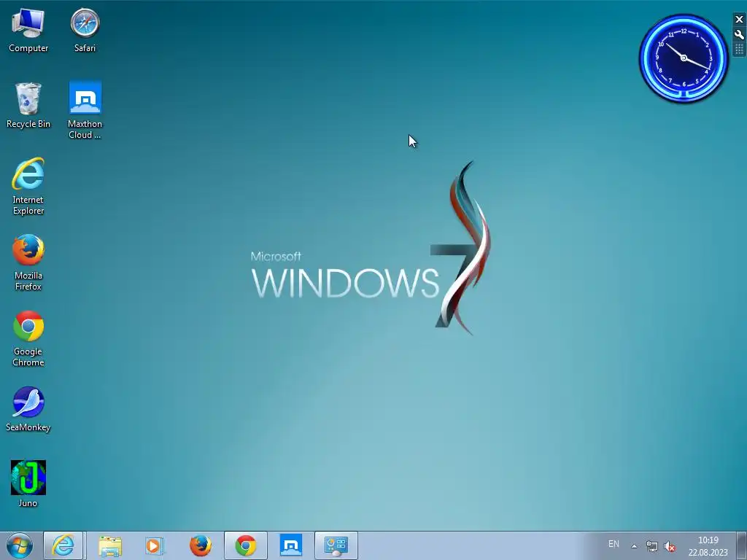Select the Safari desktop shortcut
Image resolution: width=747 pixels, height=560 pixels.
pyautogui.click(x=85, y=31)
